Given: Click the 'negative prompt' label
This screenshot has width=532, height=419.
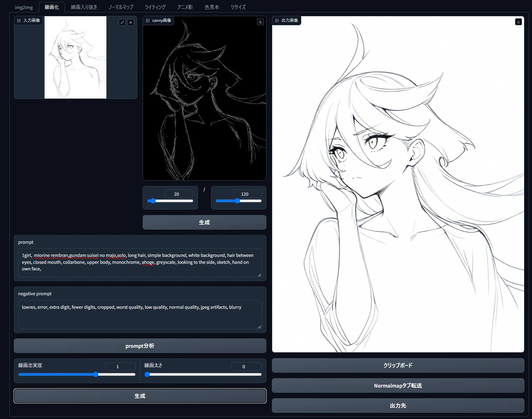Looking at the screenshot, I should coord(35,294).
